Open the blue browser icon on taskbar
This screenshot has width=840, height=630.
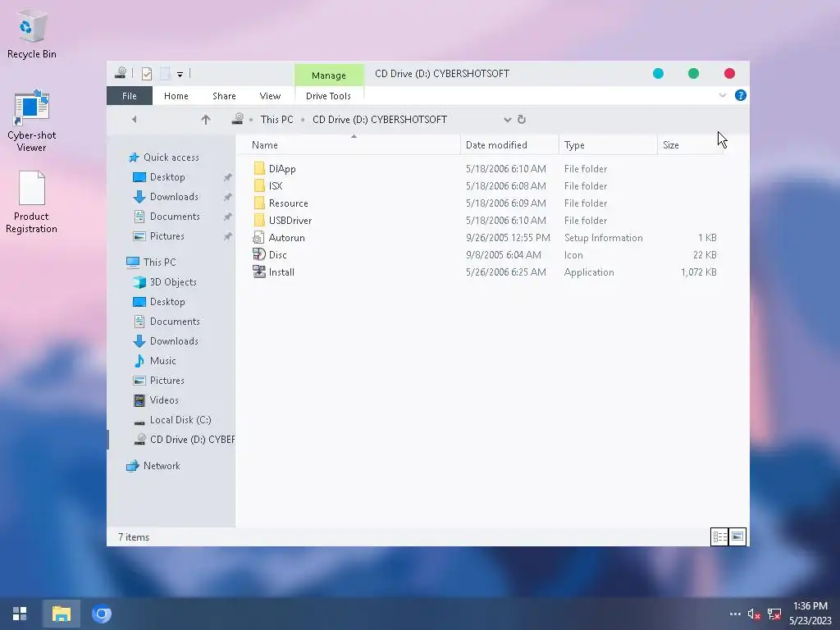101,614
